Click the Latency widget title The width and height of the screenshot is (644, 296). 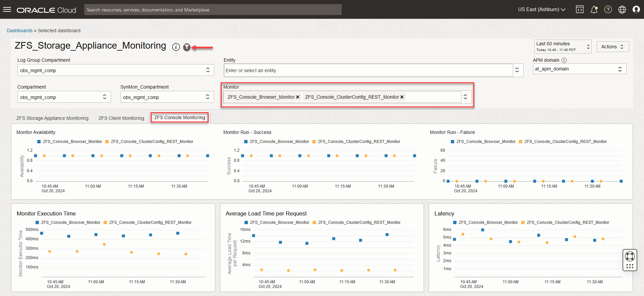click(444, 213)
